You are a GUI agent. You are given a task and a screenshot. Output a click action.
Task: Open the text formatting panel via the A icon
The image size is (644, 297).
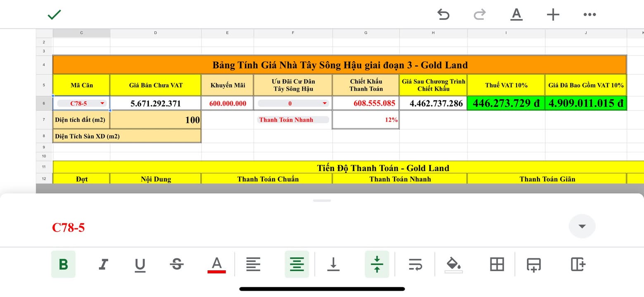(516, 14)
